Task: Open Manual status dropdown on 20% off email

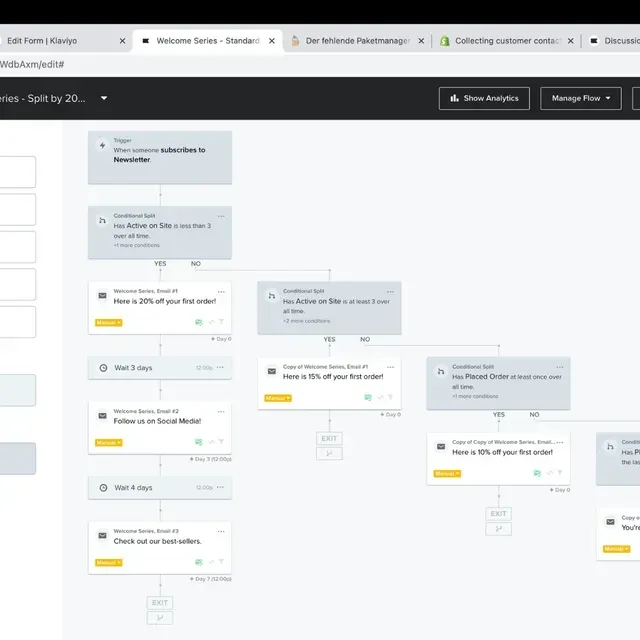Action: click(109, 322)
